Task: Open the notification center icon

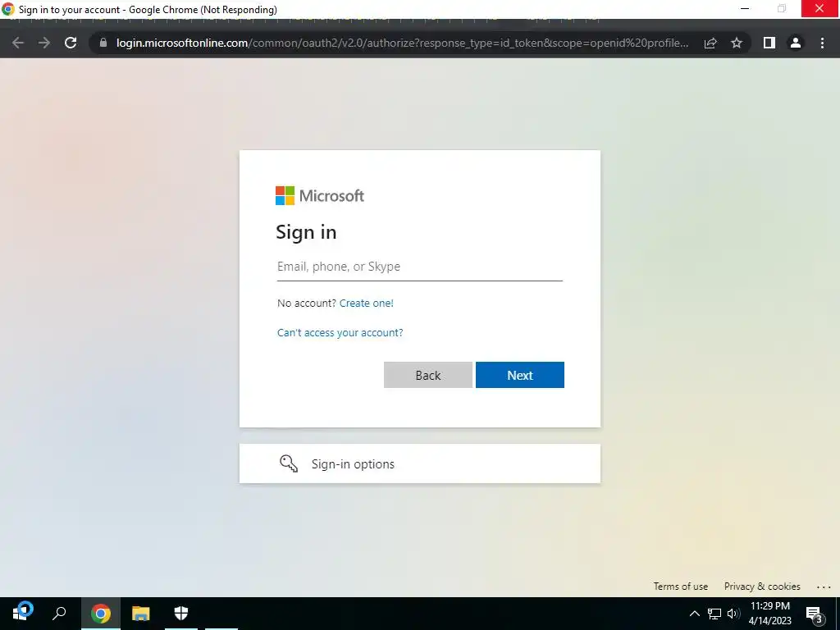Action: pyautogui.click(x=815, y=614)
